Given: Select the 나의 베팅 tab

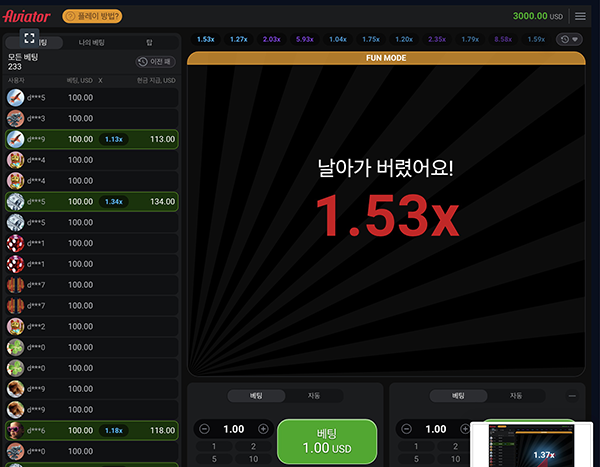Looking at the screenshot, I should (91, 42).
